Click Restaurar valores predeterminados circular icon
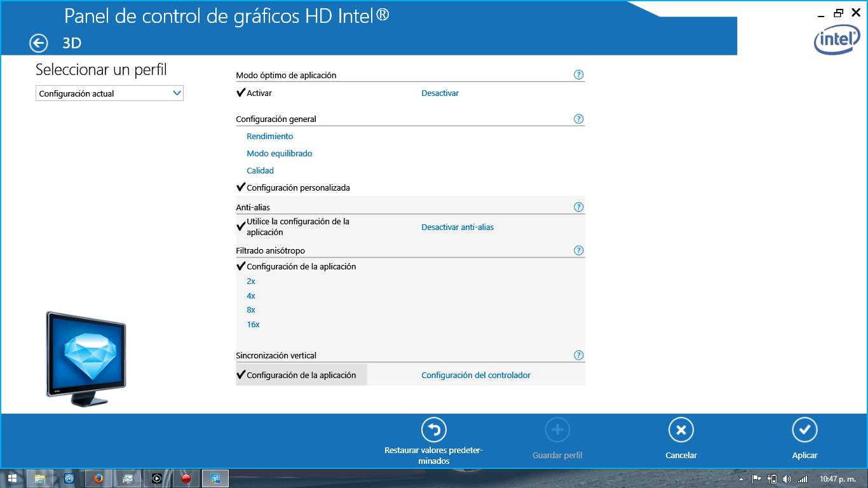This screenshot has width=868, height=488. 434,430
